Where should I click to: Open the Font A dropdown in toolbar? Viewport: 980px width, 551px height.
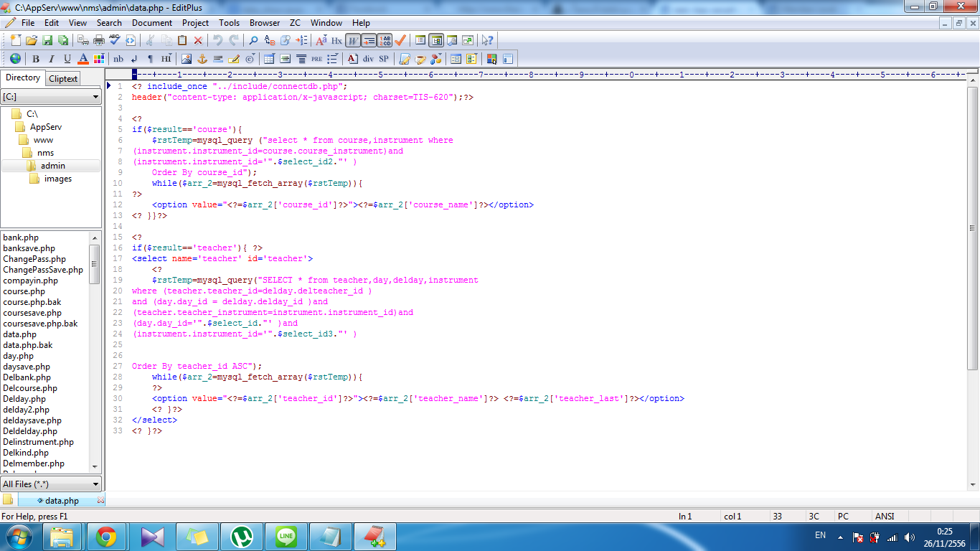321,40
